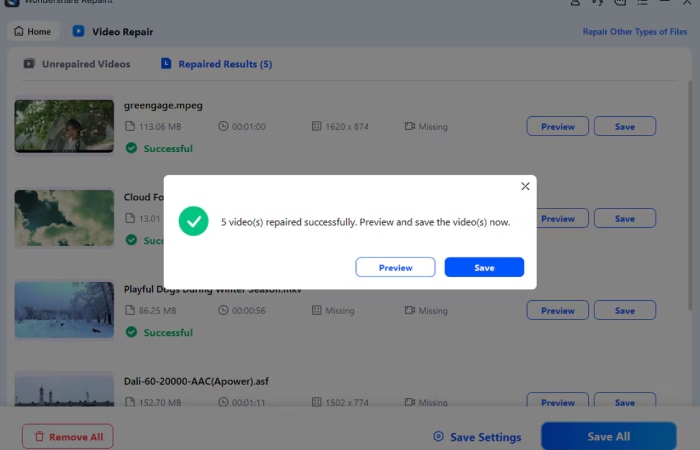Click resolution icon in Playful Dogs row
This screenshot has width=700, height=450.
point(317,310)
